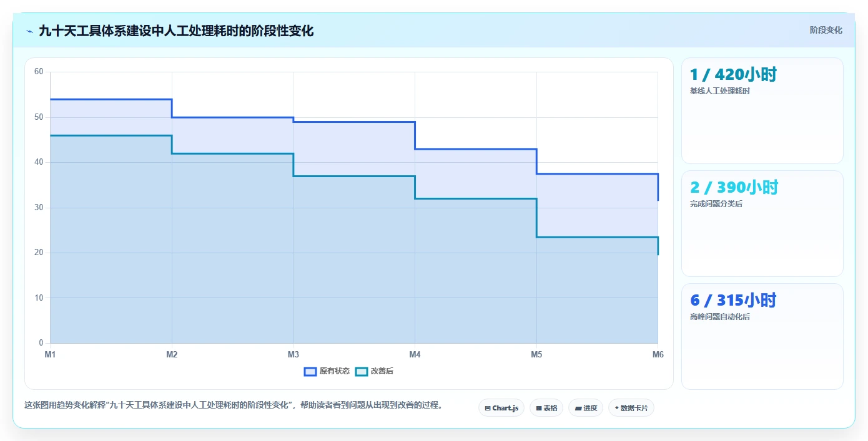The width and height of the screenshot is (868, 441).
Task: Open the 6 / 315小时 data card
Action: click(x=762, y=336)
